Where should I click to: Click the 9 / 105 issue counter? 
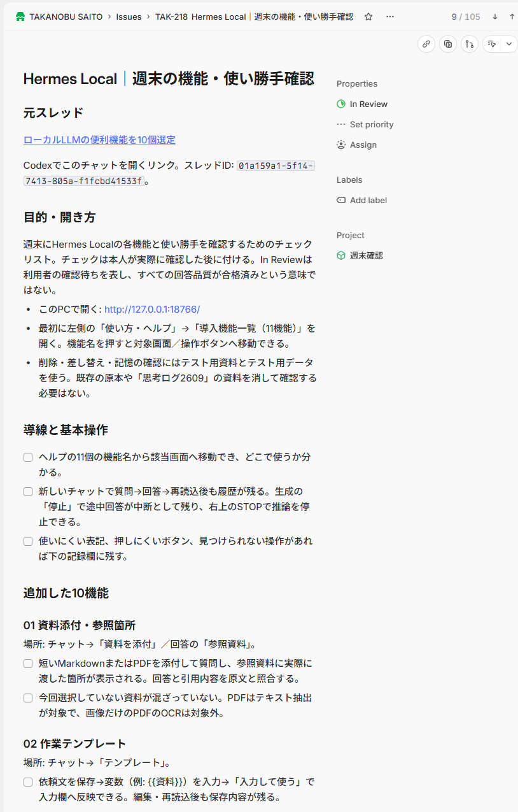tap(466, 17)
